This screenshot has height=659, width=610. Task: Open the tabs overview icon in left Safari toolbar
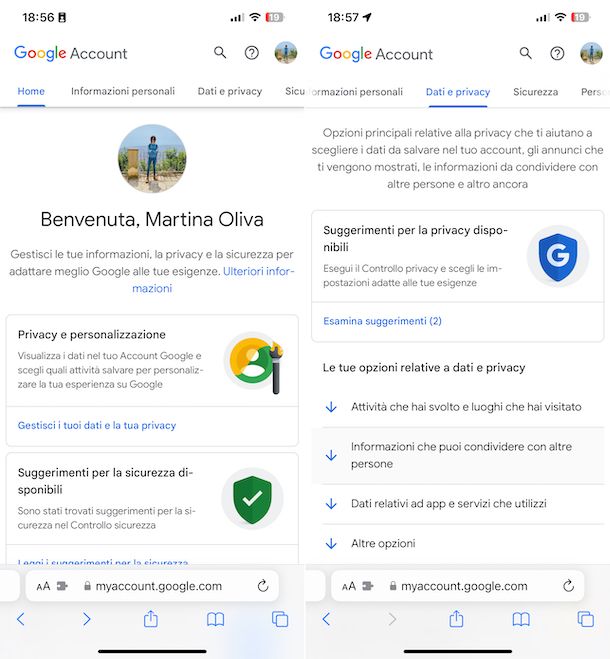[280, 619]
